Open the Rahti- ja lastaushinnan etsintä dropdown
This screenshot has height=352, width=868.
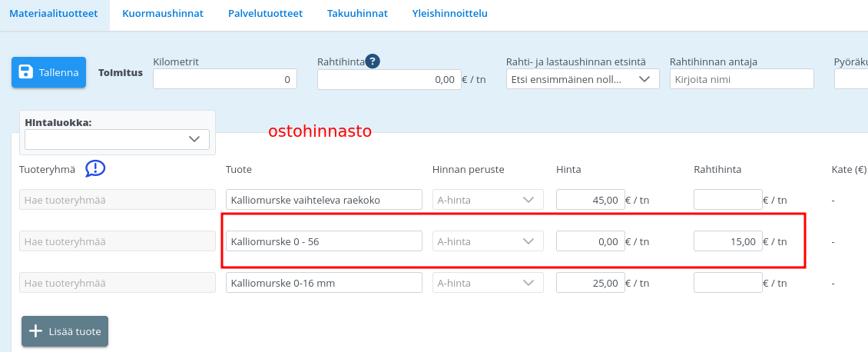[x=582, y=79]
